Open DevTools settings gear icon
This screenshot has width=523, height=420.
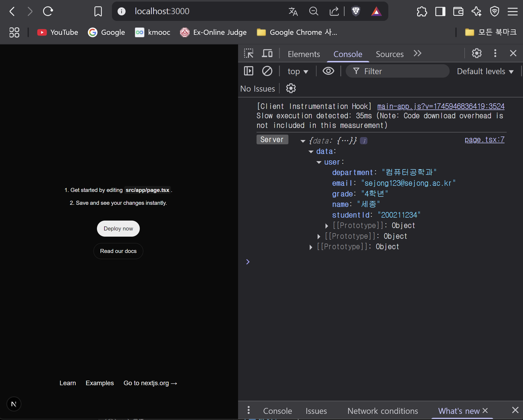477,54
